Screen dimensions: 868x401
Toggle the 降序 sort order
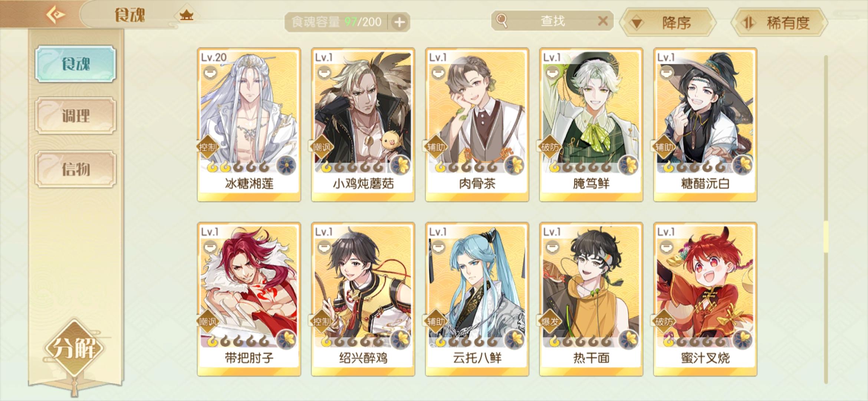tap(668, 23)
